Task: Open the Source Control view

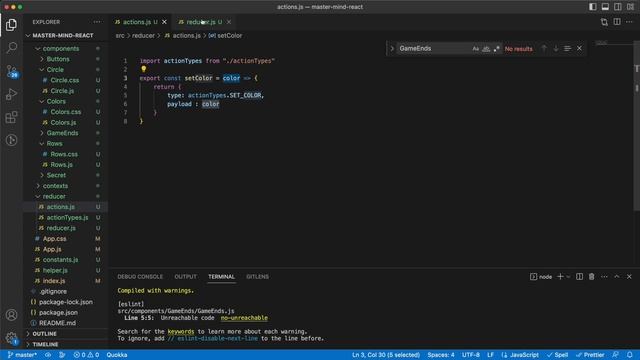Action: click(x=11, y=71)
